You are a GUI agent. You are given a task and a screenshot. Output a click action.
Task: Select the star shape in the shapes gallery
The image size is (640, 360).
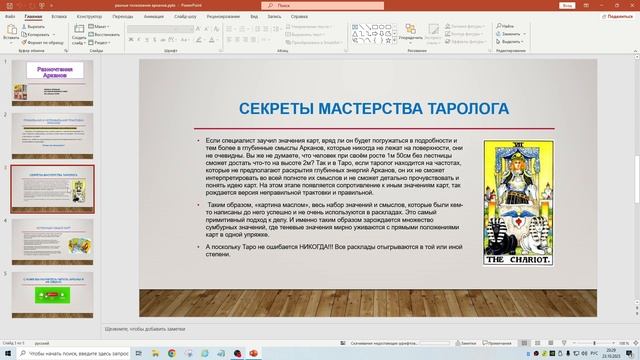[388, 40]
